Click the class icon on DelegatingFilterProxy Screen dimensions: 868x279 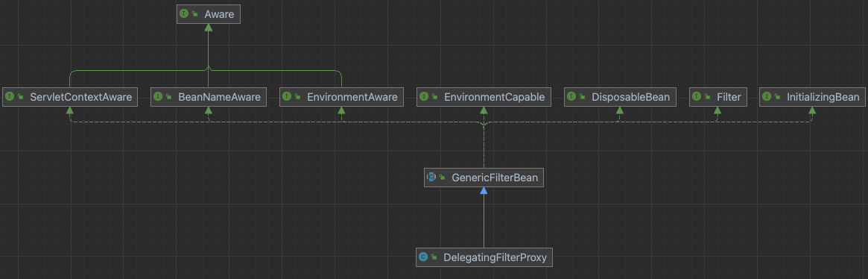423,257
